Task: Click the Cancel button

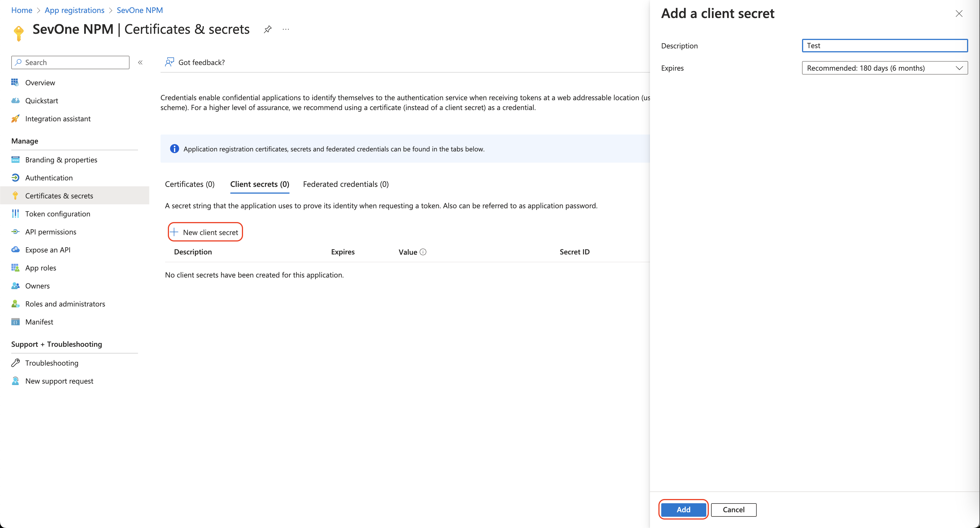Action: [x=734, y=509]
